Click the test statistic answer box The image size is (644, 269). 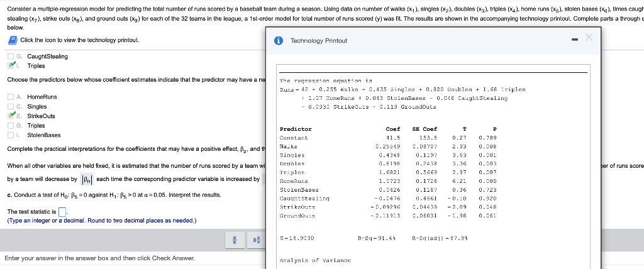tap(62, 212)
